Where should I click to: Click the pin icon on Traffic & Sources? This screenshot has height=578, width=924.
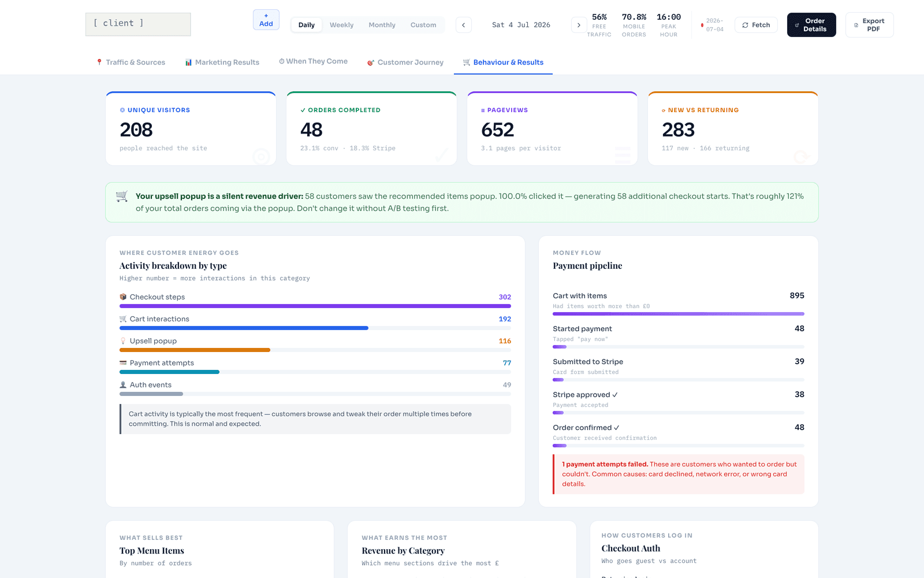99,62
